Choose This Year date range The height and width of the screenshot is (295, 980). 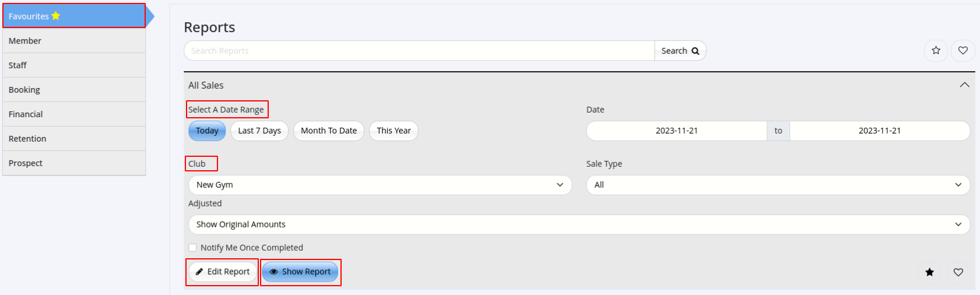394,131
